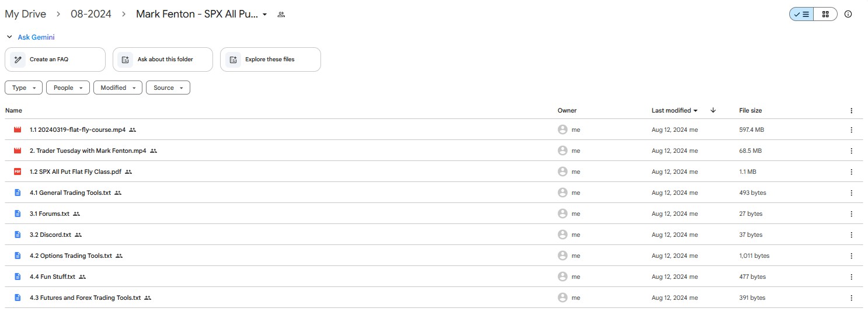The width and height of the screenshot is (868, 315).
Task: Open the folder name dropdown menu
Action: [264, 14]
